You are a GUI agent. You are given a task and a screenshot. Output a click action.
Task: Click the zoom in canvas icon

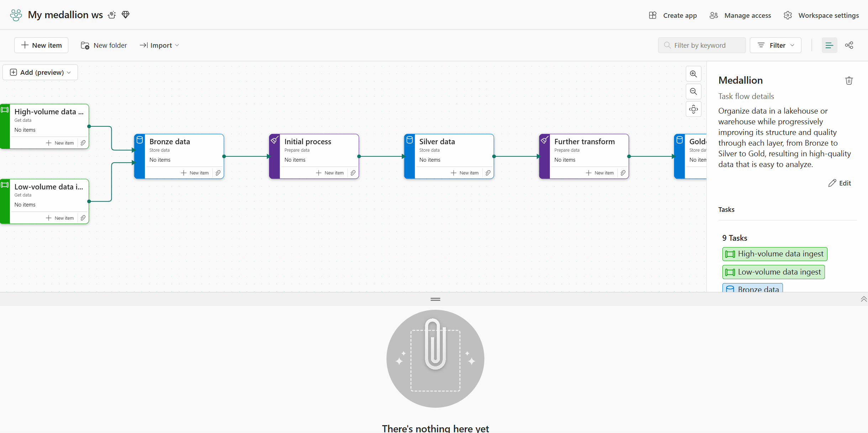coord(693,74)
